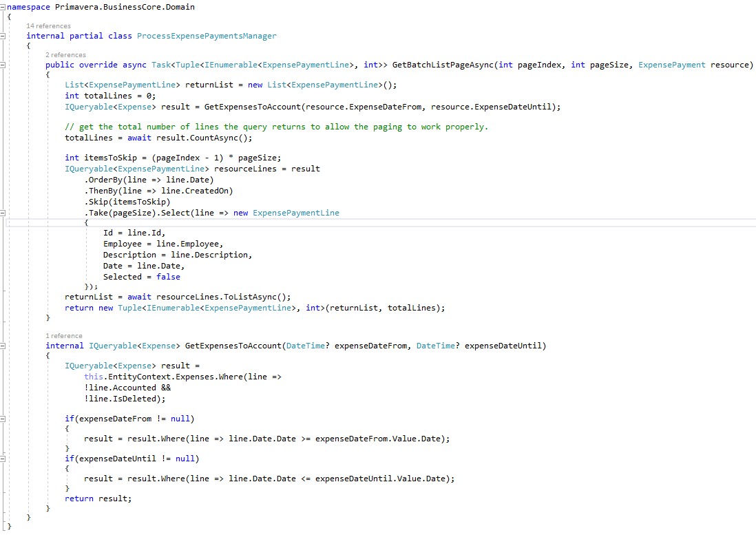Click the pageIndex parameter in method signature
The image size is (756, 535).
[539, 65]
